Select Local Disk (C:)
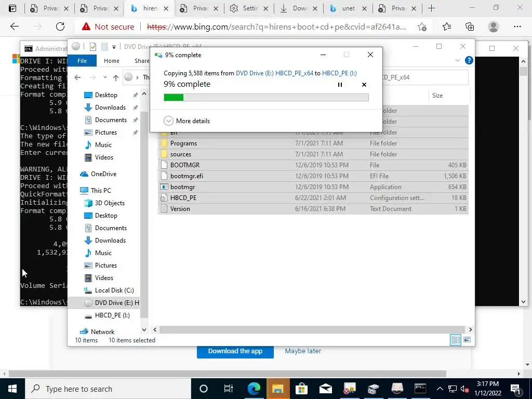 [x=114, y=290]
